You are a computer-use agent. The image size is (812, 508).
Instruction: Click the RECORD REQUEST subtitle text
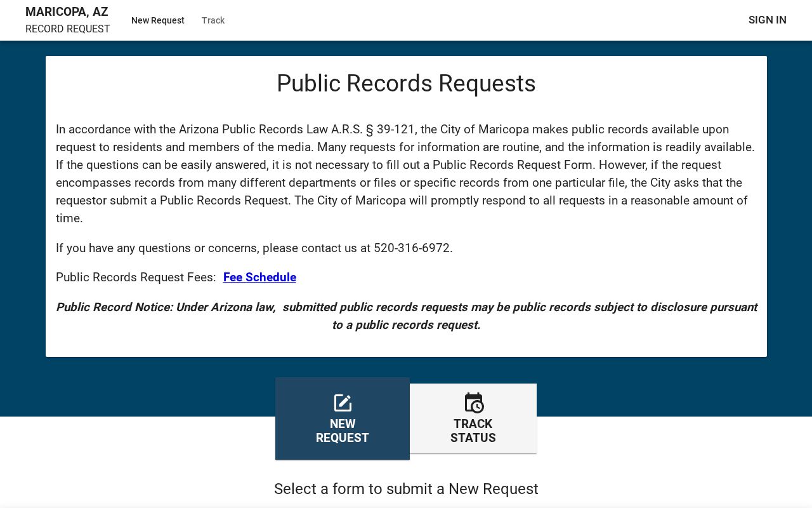68,29
